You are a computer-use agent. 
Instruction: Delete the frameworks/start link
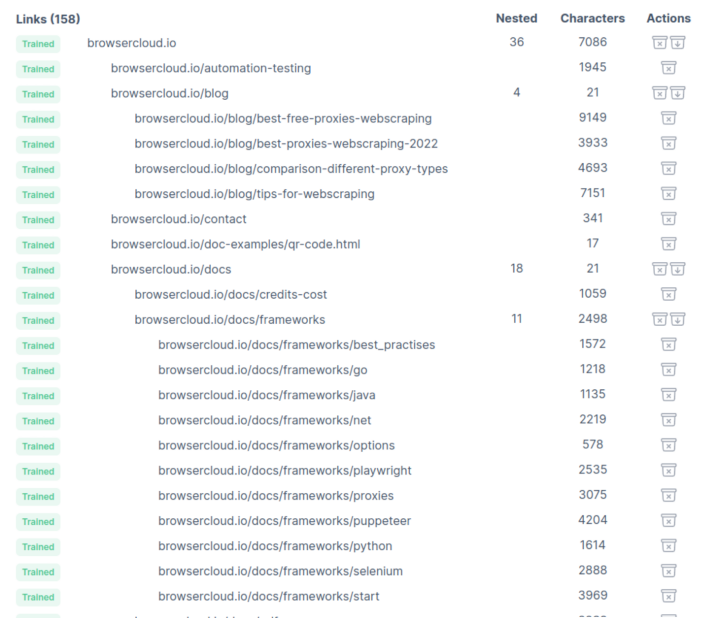(669, 595)
